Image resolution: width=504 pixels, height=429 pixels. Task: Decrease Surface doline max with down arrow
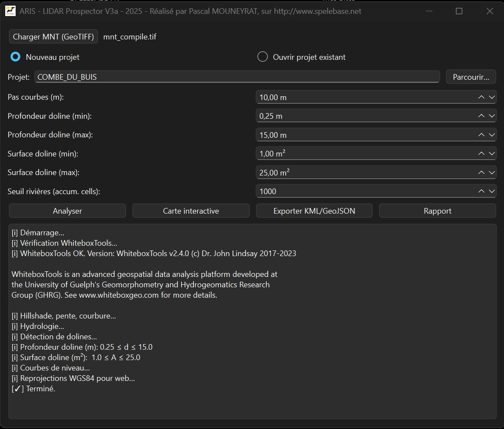pos(491,172)
